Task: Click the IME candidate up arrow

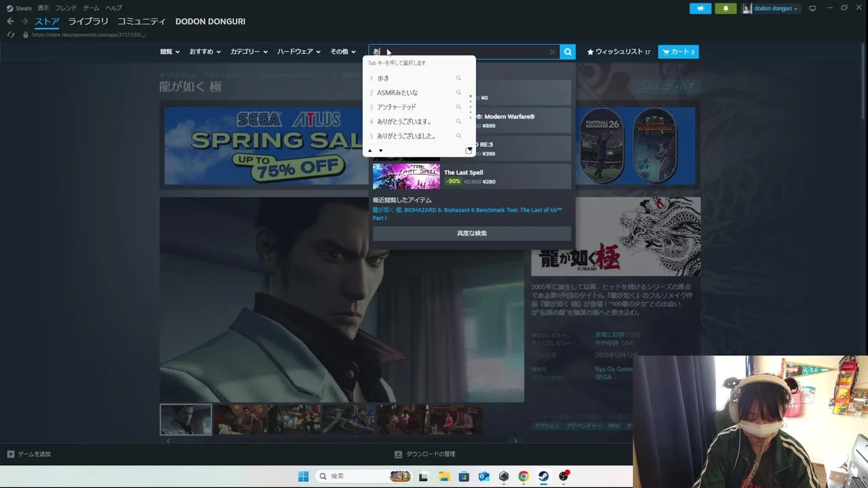Action: (x=370, y=150)
